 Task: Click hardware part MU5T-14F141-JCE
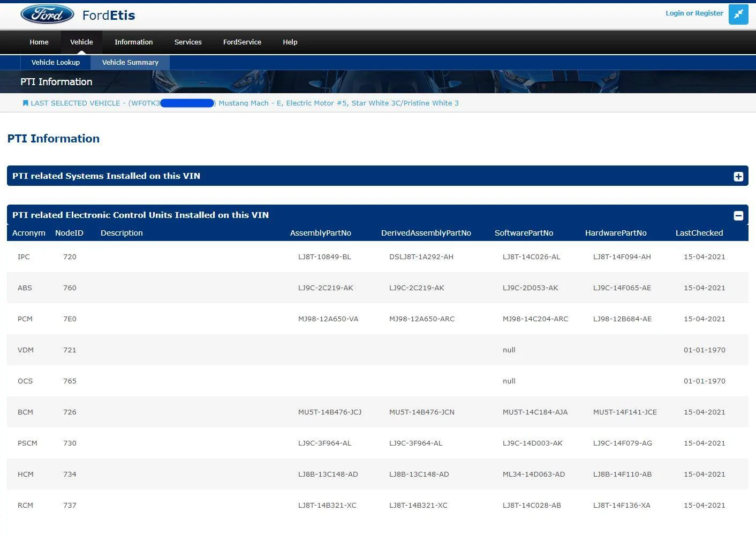point(625,412)
